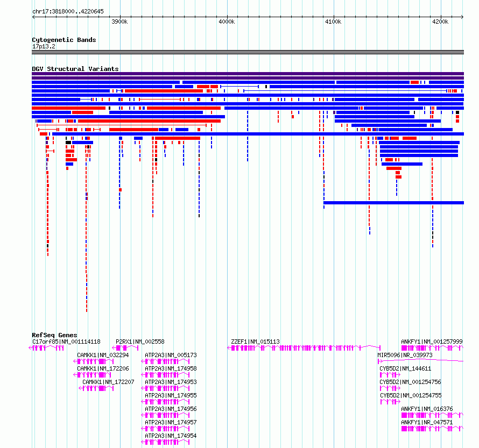Image resolution: width=479 pixels, height=448 pixels.
Task: Select the ATP2A3|NM_174957 transcript label
Action: coord(171,422)
